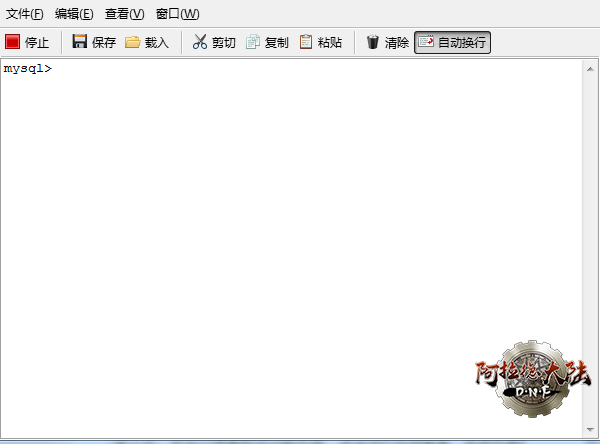Image resolution: width=600 pixels, height=444 pixels.
Task: Click the trash bin Clear (清除) icon
Action: click(x=373, y=42)
